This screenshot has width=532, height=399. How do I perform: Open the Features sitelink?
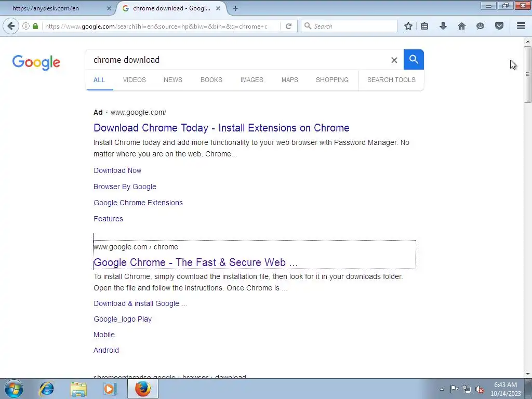point(108,219)
